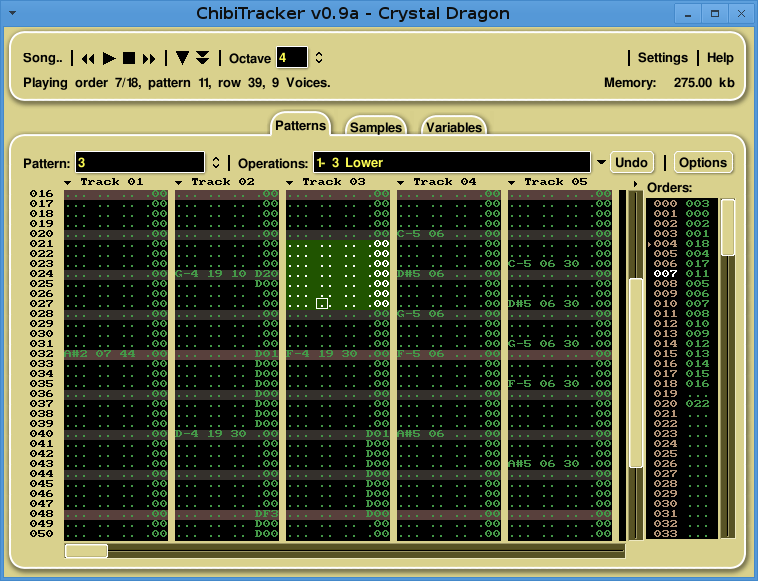Stop playback with the square stop button
The height and width of the screenshot is (581, 758).
(129, 58)
